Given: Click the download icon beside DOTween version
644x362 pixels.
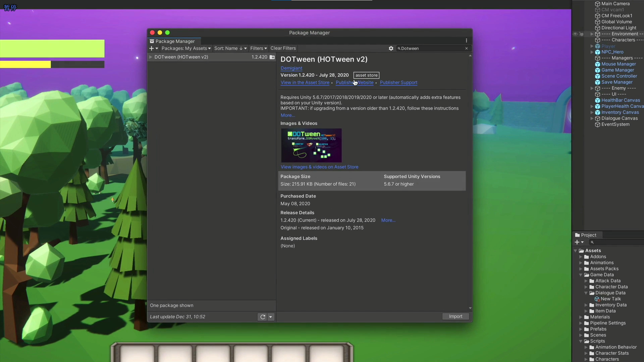Looking at the screenshot, I should (x=272, y=57).
